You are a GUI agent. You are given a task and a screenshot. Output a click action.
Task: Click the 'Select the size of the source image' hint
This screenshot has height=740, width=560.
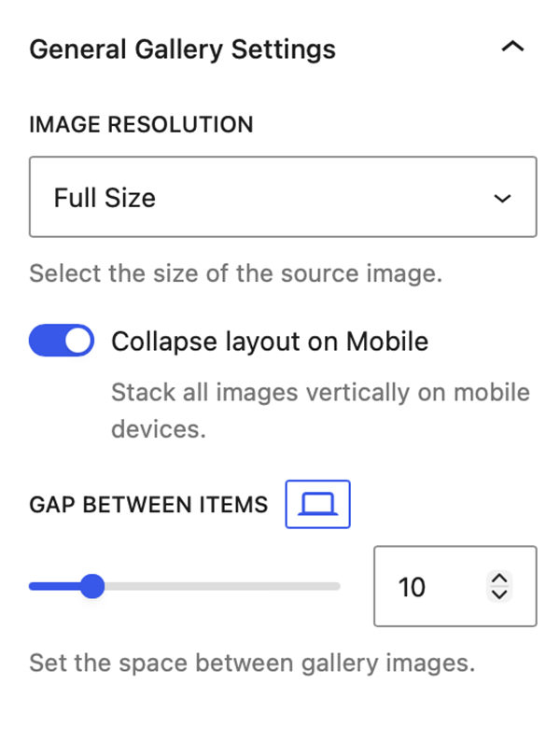pyautogui.click(x=235, y=273)
